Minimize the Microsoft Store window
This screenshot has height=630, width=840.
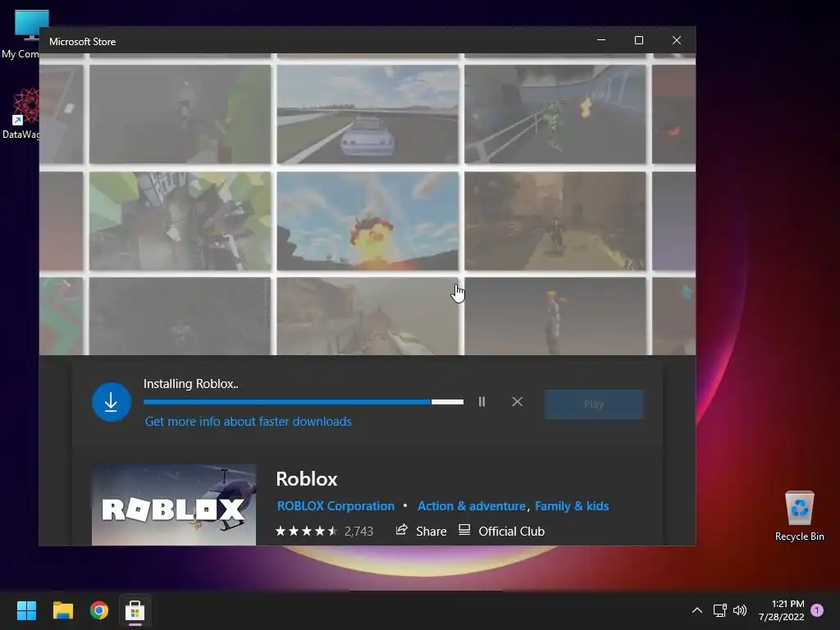tap(601, 40)
